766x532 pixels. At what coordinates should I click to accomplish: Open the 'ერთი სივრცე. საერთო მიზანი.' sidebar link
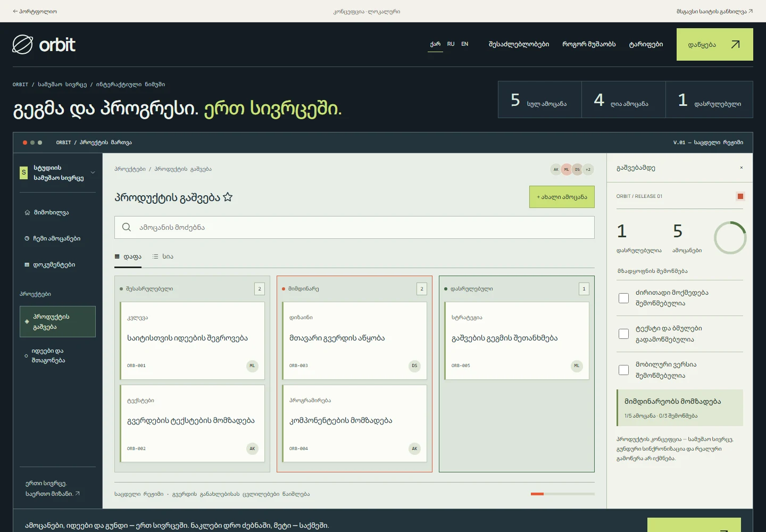point(53,488)
